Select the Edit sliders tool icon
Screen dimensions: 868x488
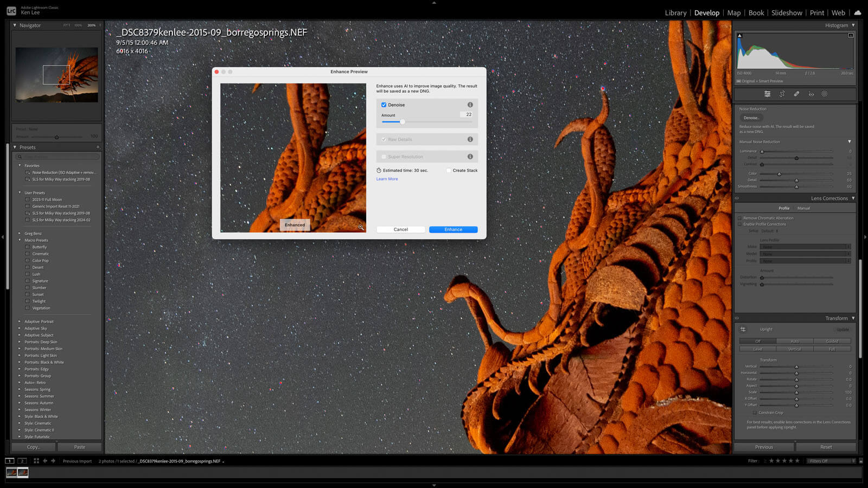point(767,94)
